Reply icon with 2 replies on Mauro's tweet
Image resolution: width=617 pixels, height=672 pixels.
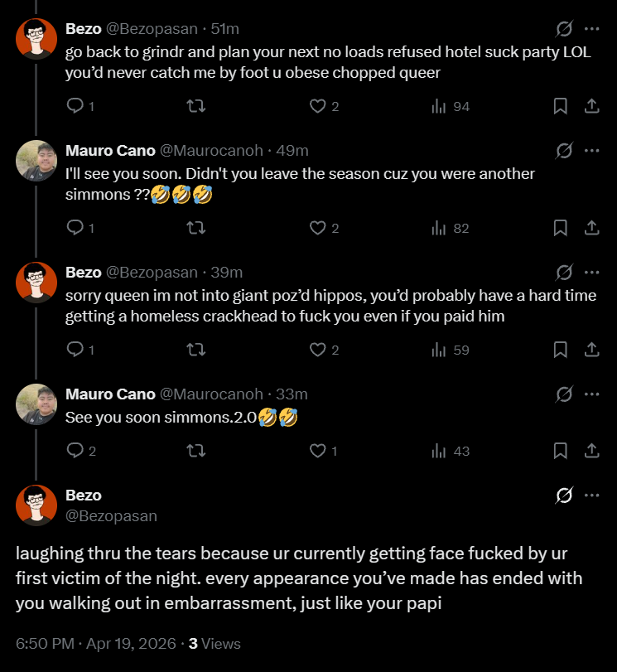81,451
